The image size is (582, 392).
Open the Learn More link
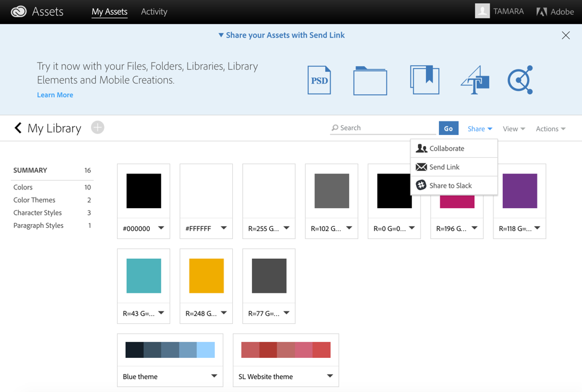[54, 95]
